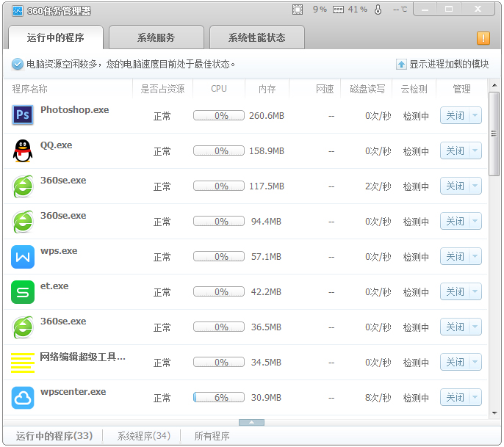Open the dropdown arrow beside Photoshop's 关闭 button
Screen dimensions: 504x447
pyautogui.click(x=475, y=116)
